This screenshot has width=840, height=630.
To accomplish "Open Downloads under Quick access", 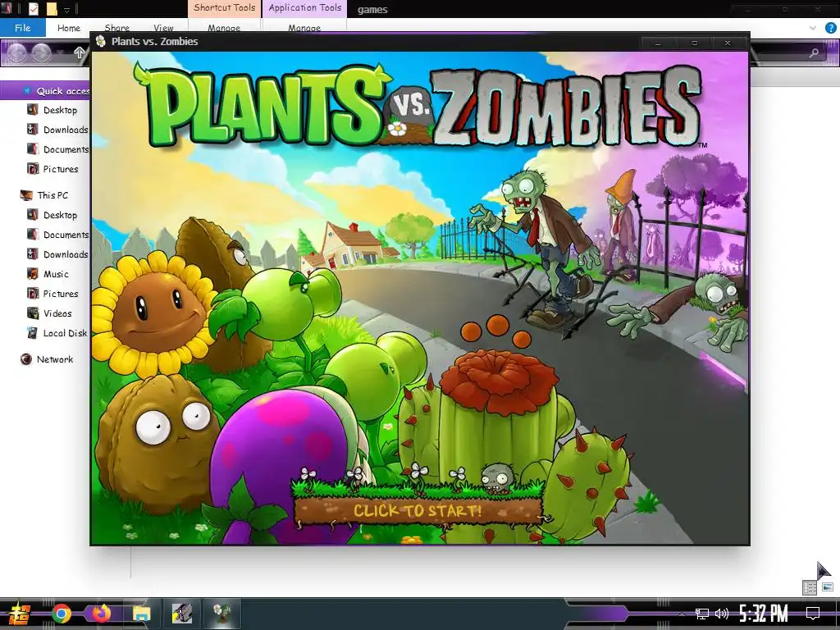I will 57,130.
